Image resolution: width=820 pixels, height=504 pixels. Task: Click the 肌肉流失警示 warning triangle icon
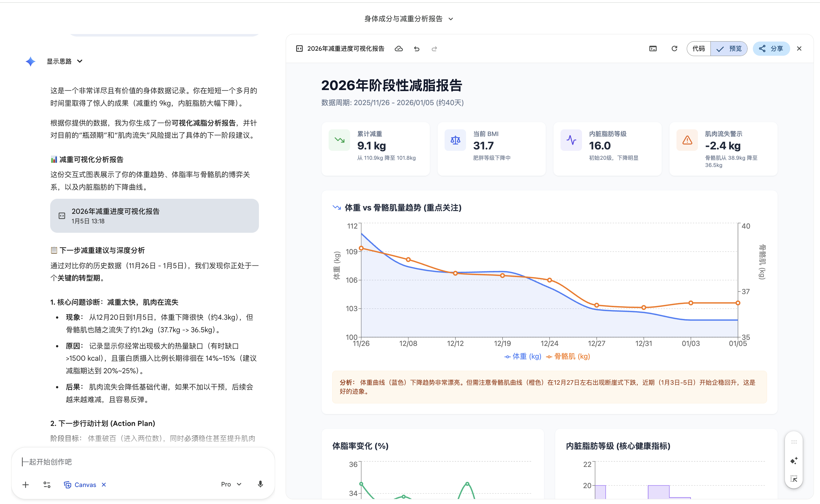coord(687,140)
